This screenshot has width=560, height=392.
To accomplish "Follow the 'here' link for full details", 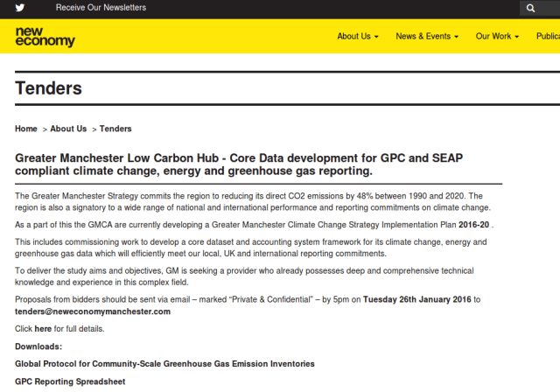I will [x=43, y=329].
